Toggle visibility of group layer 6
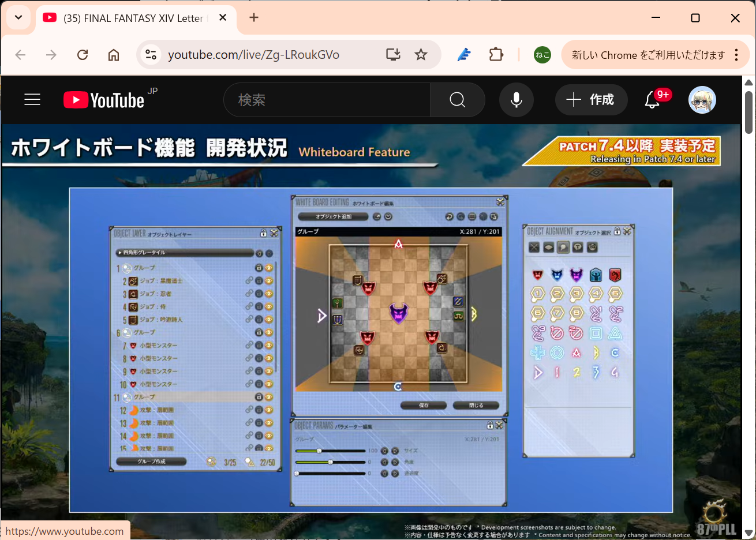The height and width of the screenshot is (540, 756). (269, 332)
